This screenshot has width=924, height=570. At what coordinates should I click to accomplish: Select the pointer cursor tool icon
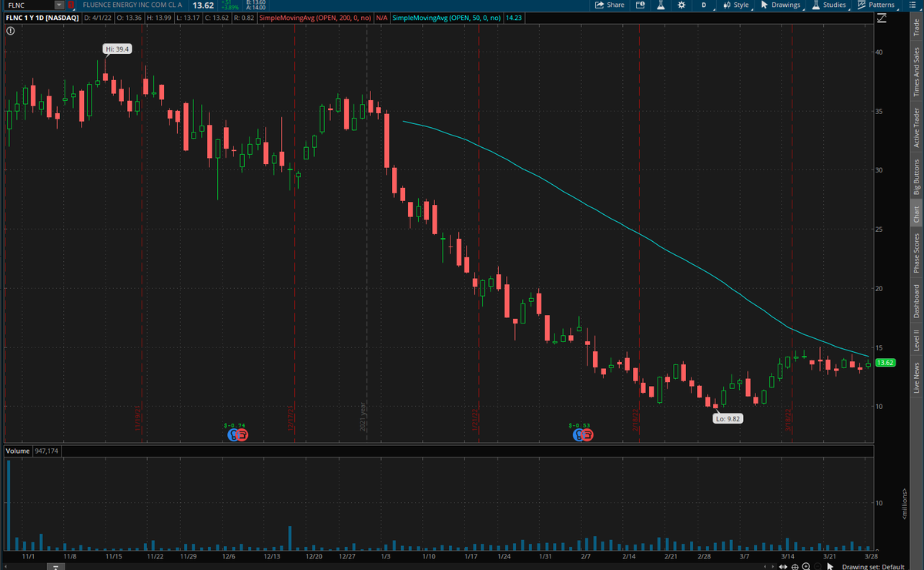[831, 566]
